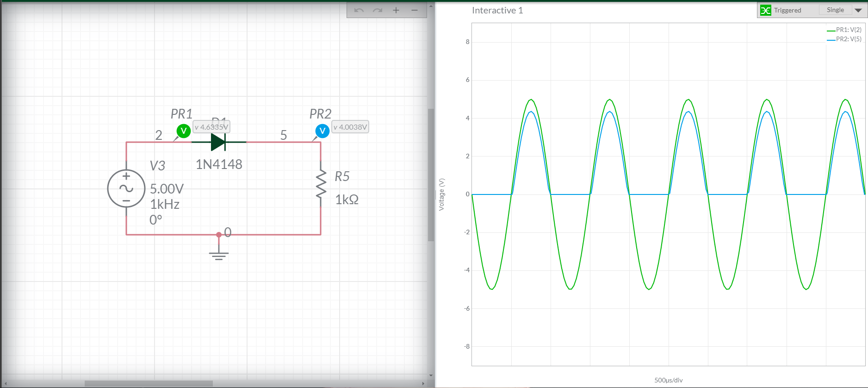Click the Triggered status label
Image resolution: width=868 pixels, height=388 pixels.
point(787,10)
